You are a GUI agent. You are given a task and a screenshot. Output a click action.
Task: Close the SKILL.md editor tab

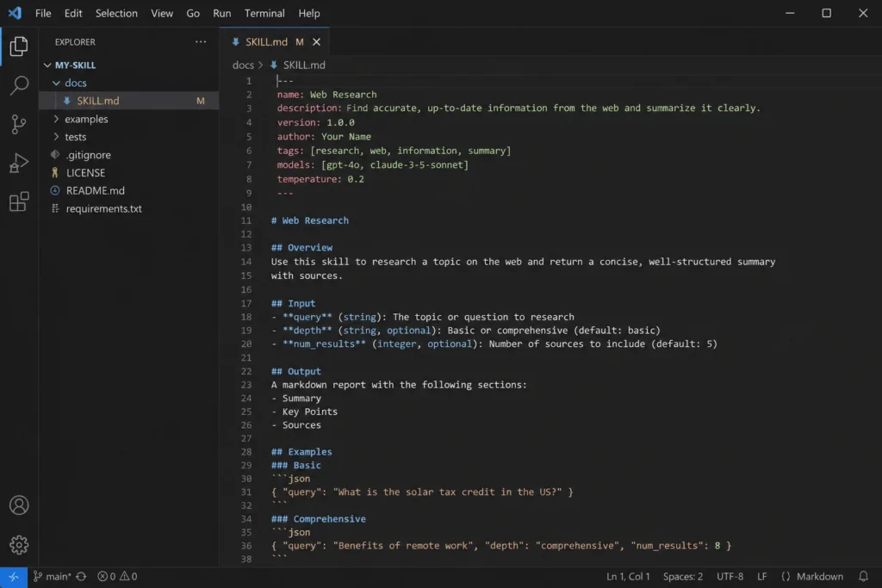click(317, 42)
